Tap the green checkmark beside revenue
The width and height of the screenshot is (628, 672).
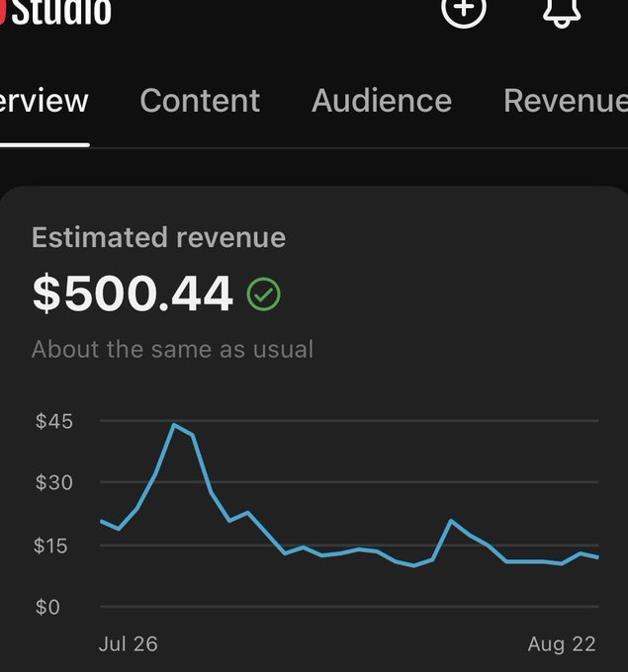pos(263,294)
